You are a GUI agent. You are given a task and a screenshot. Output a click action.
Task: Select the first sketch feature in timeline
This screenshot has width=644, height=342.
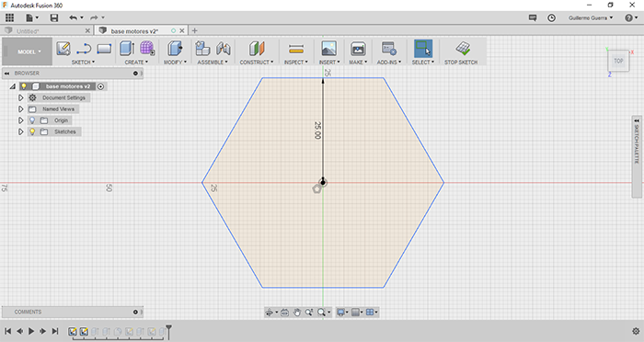click(x=73, y=331)
